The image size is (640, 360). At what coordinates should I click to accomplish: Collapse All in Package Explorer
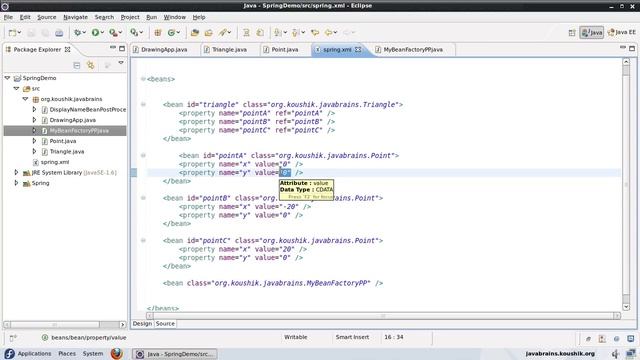point(76,65)
